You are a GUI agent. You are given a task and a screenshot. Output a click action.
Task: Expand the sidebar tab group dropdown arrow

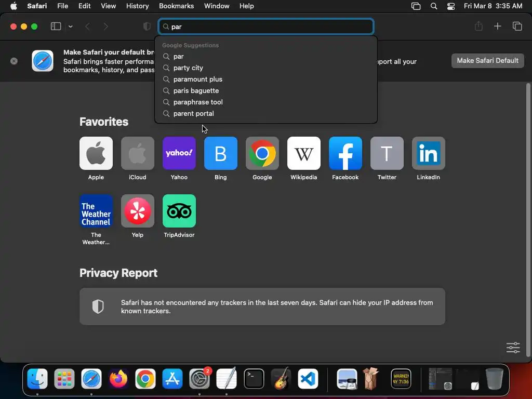[70, 26]
